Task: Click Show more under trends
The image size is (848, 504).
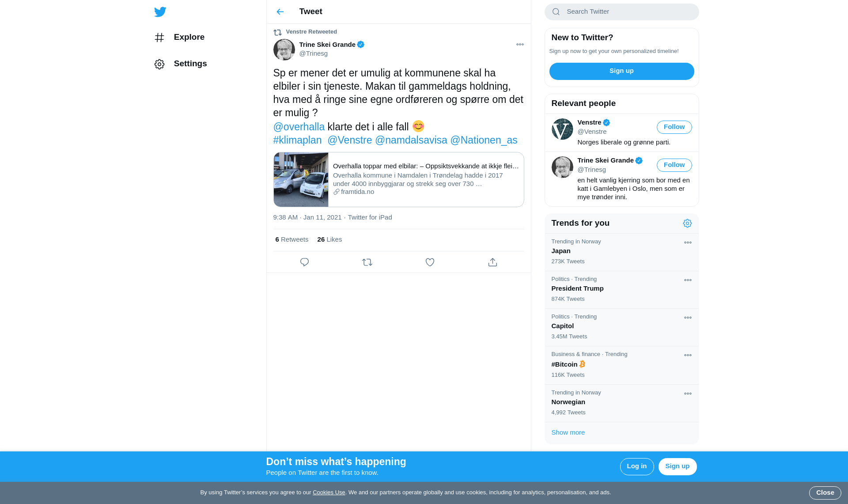Action: click(x=568, y=432)
